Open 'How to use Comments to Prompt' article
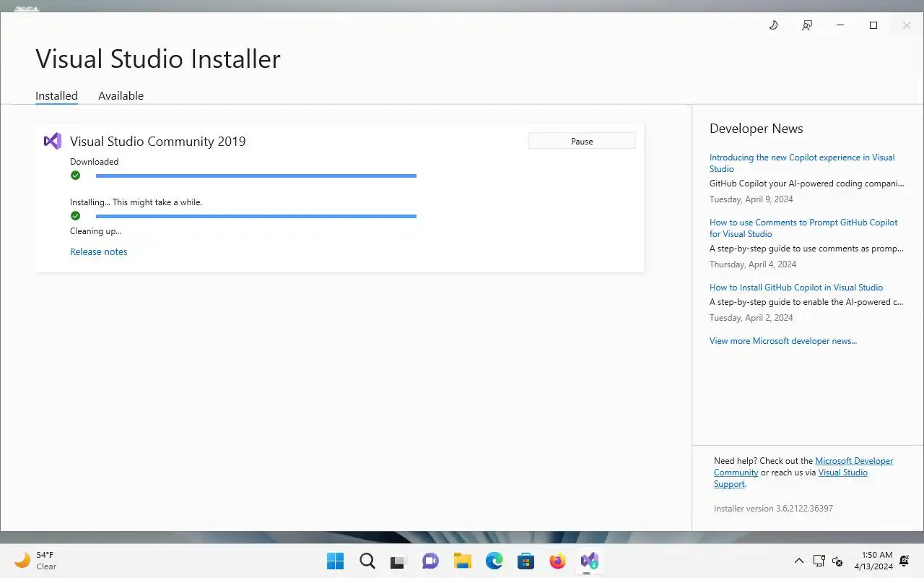This screenshot has width=924, height=578. (x=803, y=228)
